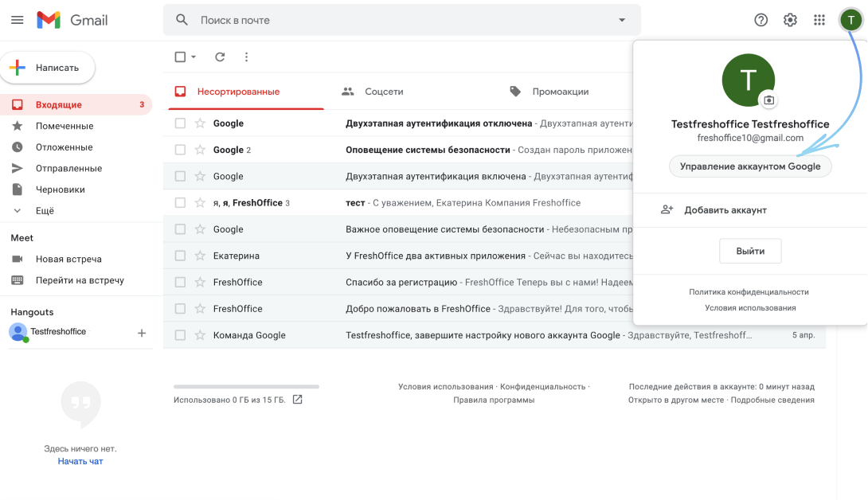Tick the Екатерина email checkbox
The height and width of the screenshot is (500, 868).
point(180,256)
